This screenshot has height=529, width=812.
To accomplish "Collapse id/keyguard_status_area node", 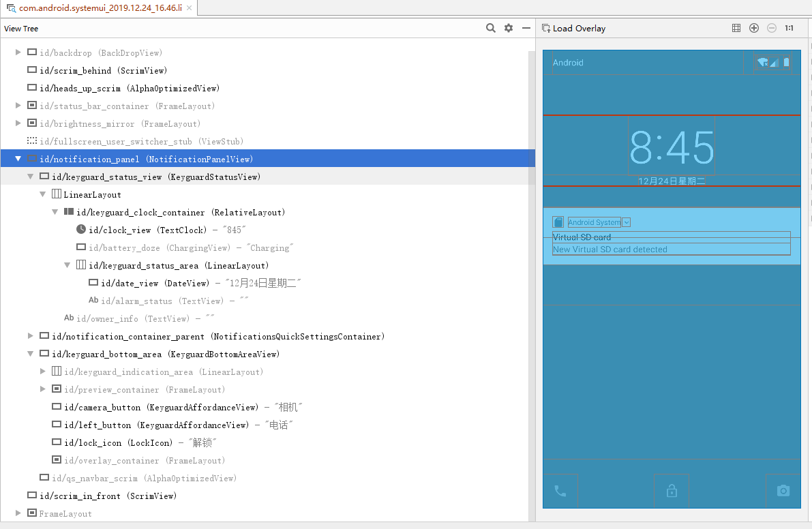I will [x=67, y=265].
